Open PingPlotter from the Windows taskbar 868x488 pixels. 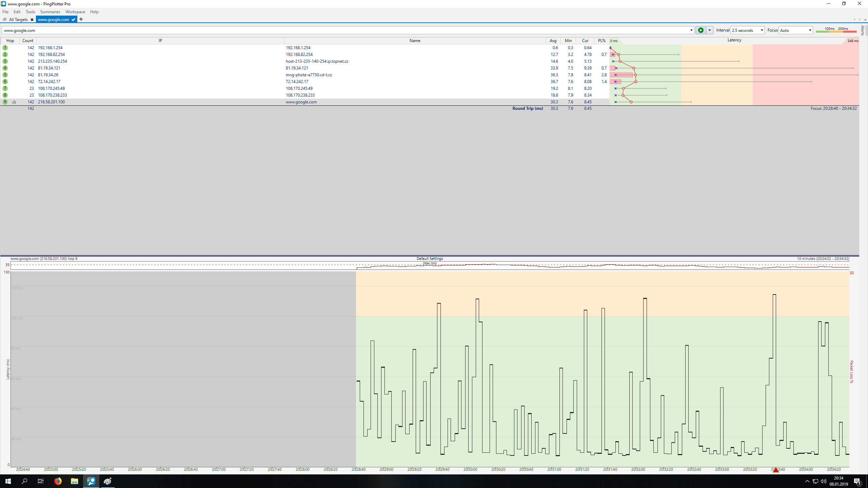click(x=91, y=481)
